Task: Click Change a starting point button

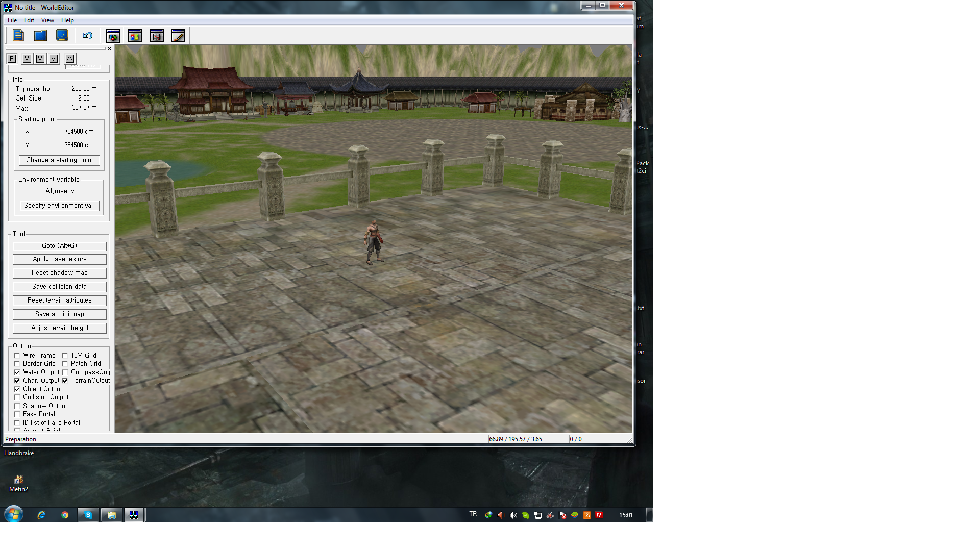Action: [x=59, y=160]
